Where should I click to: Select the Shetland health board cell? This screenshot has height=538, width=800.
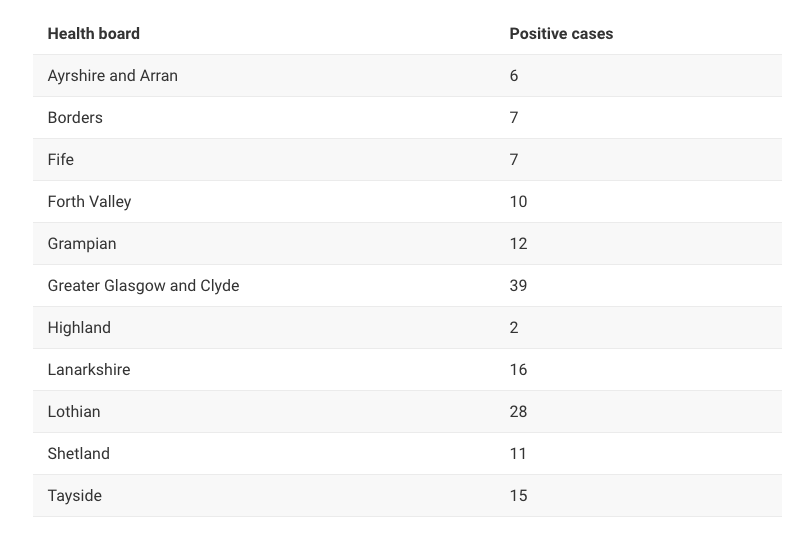79,453
